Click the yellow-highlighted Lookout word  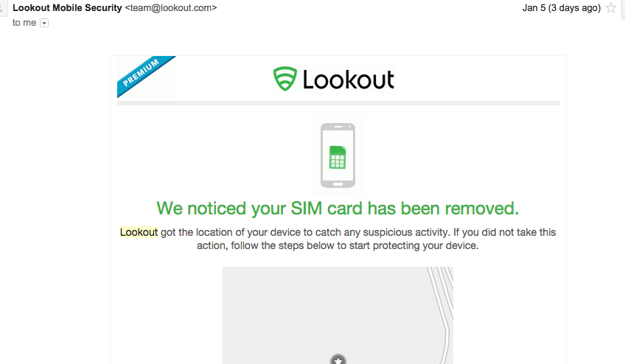tap(139, 232)
